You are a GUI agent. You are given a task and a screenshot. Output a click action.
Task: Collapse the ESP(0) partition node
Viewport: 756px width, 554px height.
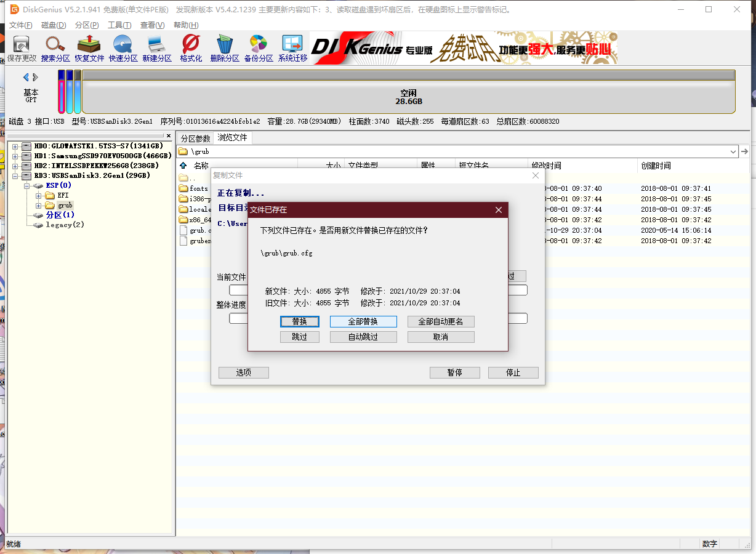pyautogui.click(x=27, y=186)
